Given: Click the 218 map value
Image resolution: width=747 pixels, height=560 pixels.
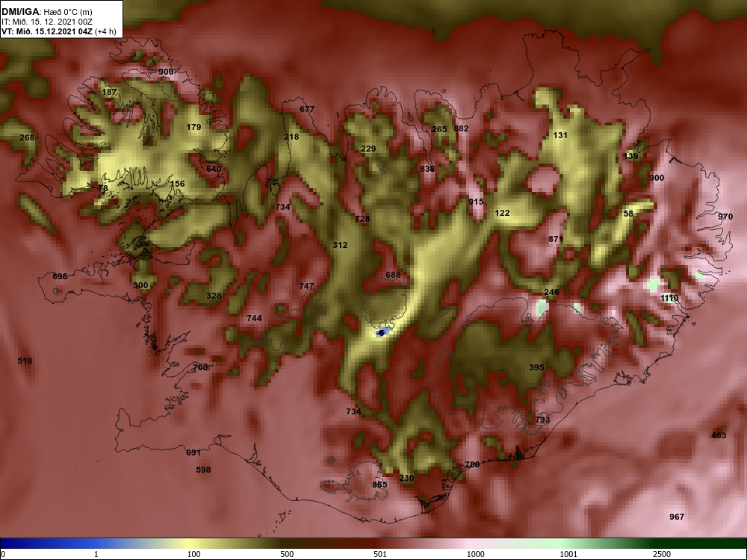Looking at the screenshot, I should tap(291, 137).
